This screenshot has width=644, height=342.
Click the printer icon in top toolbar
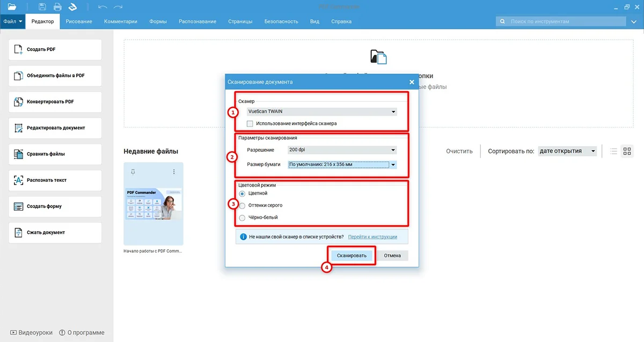[57, 7]
